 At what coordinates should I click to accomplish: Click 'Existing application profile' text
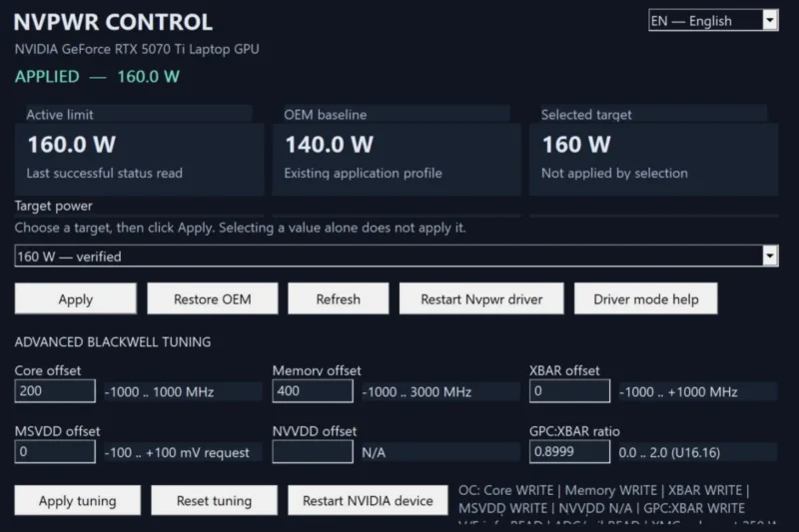coord(363,173)
